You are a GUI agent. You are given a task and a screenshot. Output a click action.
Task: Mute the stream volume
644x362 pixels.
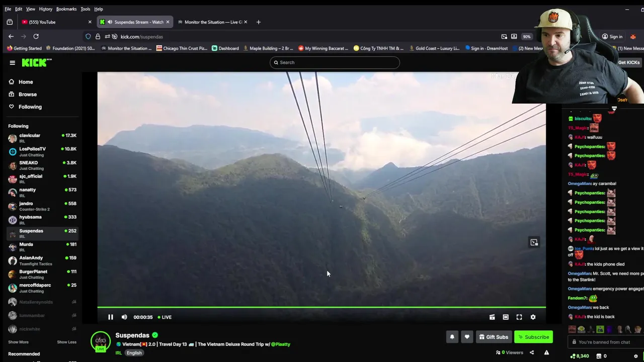click(x=124, y=317)
